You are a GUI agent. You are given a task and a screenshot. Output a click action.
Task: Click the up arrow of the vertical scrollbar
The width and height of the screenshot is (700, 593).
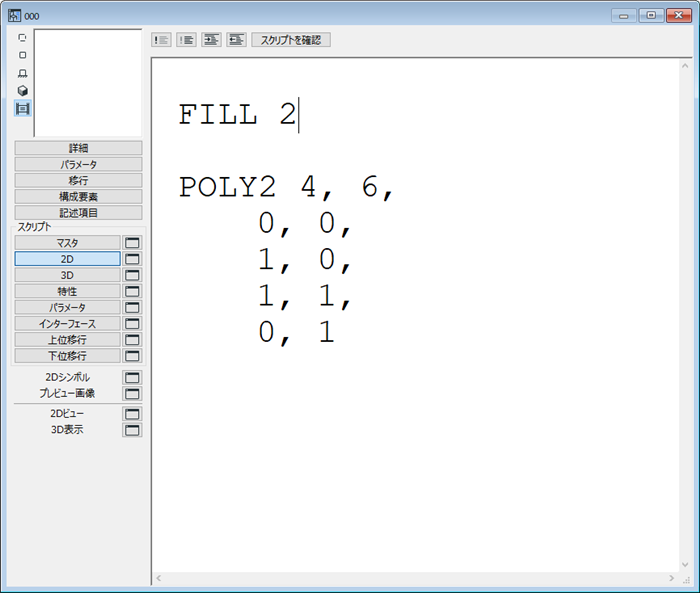click(x=685, y=66)
